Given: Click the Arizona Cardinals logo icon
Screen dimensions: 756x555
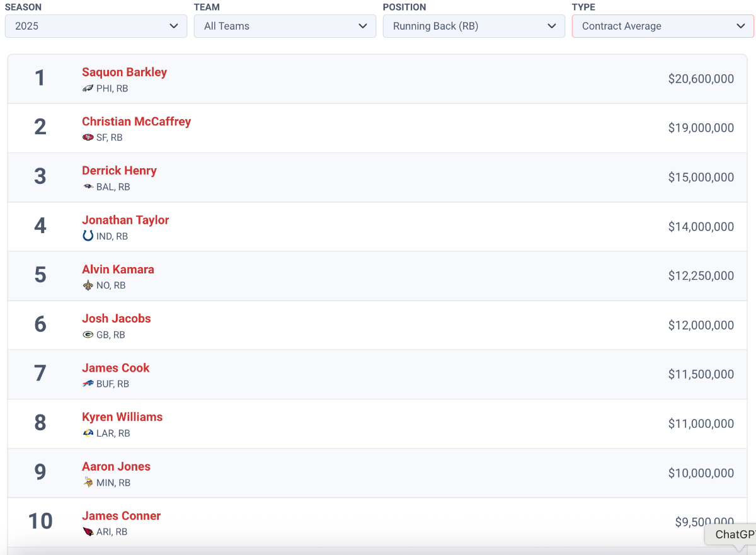Looking at the screenshot, I should [88, 532].
